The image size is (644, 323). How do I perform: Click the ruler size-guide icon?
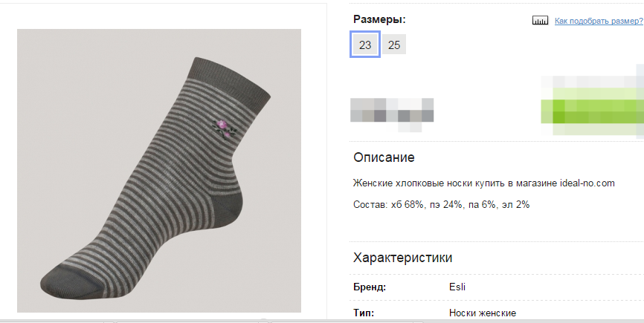540,21
